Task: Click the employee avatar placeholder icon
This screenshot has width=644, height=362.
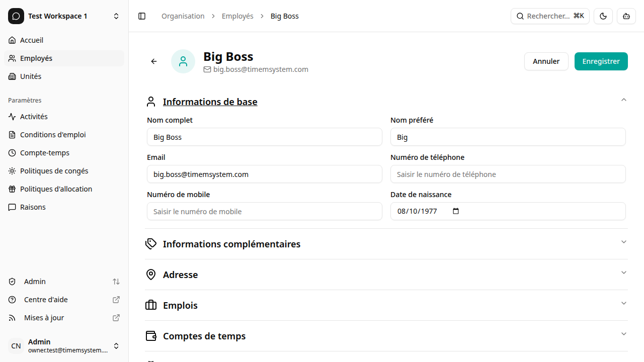Action: pos(183,61)
